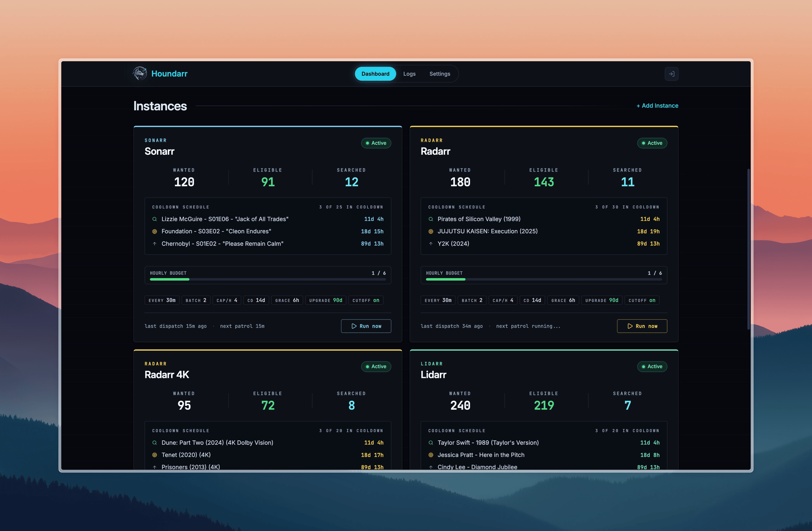Click 'last dispatch 34m ago' text
This screenshot has width=812, height=531.
coord(452,326)
